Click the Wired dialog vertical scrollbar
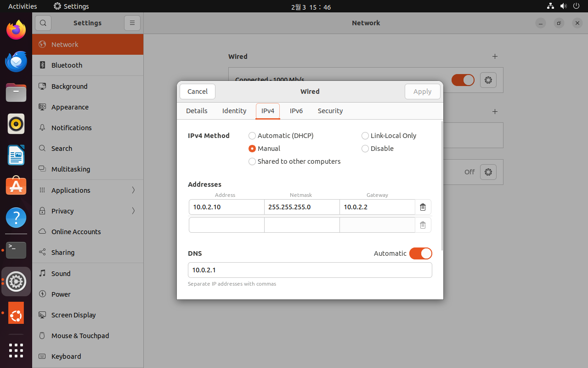The image size is (588, 368). point(442,186)
